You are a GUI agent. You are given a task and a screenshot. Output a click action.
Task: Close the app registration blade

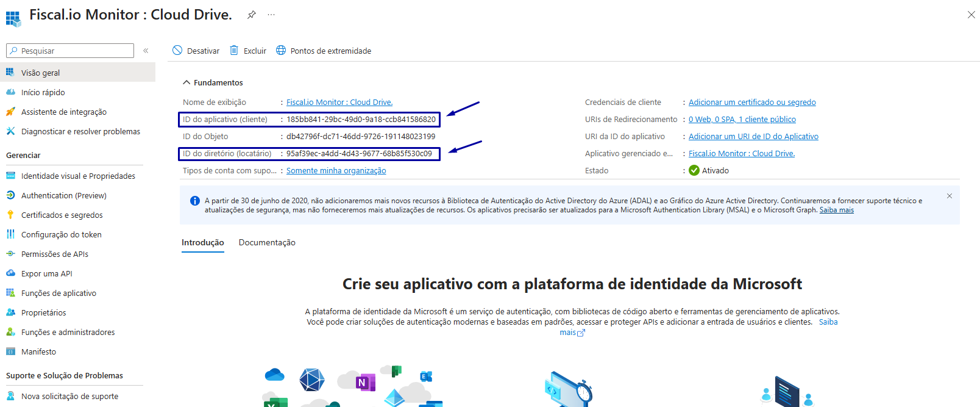click(971, 15)
